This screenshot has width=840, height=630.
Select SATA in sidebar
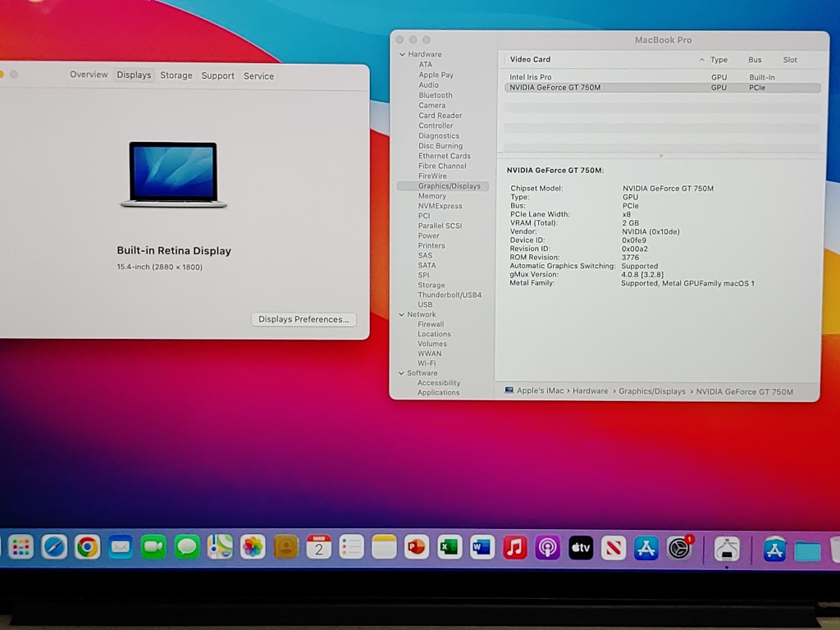(x=427, y=266)
